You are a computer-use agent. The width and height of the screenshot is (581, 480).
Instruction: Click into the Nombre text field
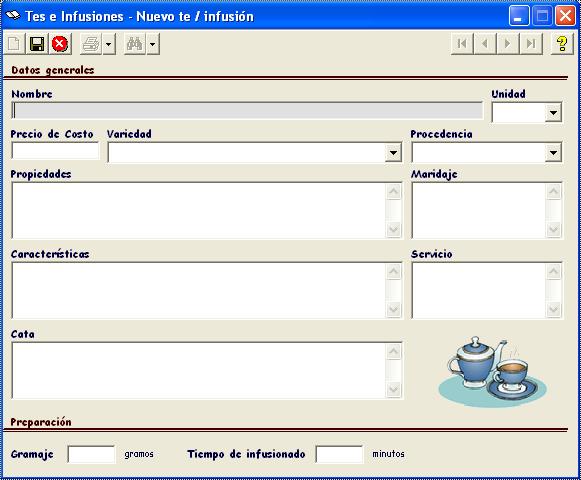tap(248, 111)
